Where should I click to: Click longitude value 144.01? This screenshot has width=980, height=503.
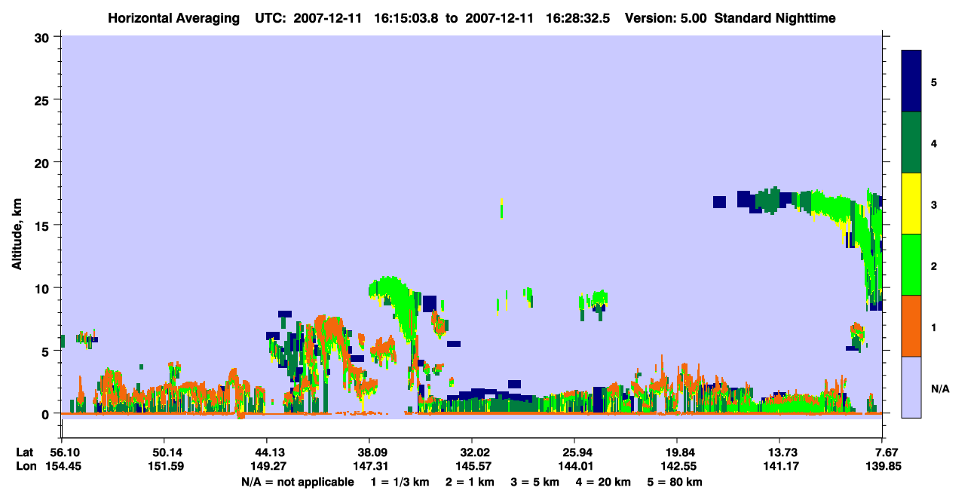(574, 466)
